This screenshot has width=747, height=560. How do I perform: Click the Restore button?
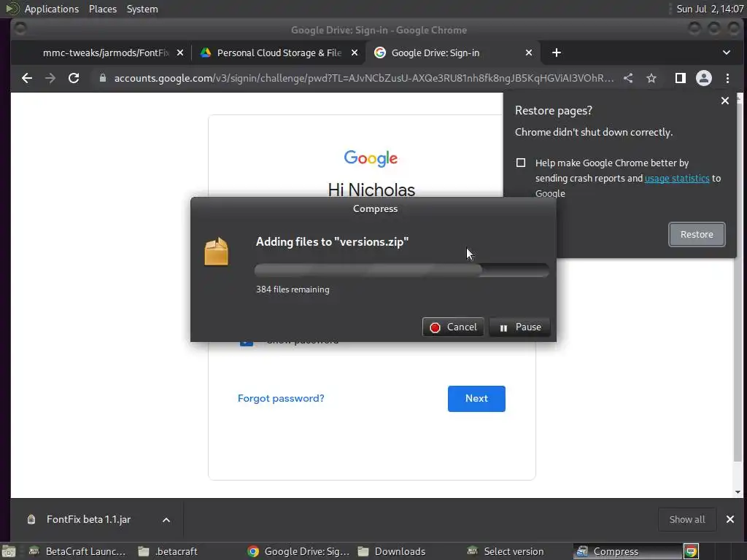tap(697, 234)
